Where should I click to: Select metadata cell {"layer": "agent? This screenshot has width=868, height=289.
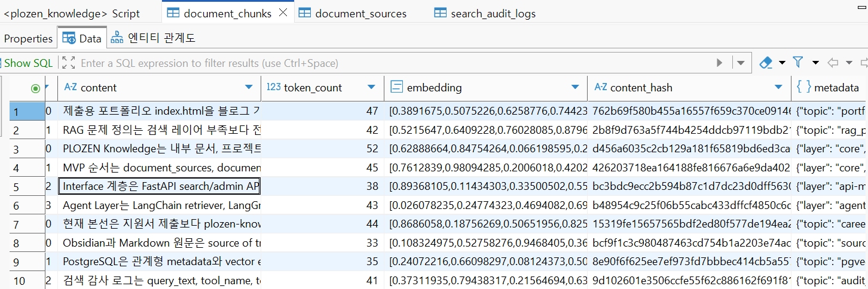(x=830, y=205)
